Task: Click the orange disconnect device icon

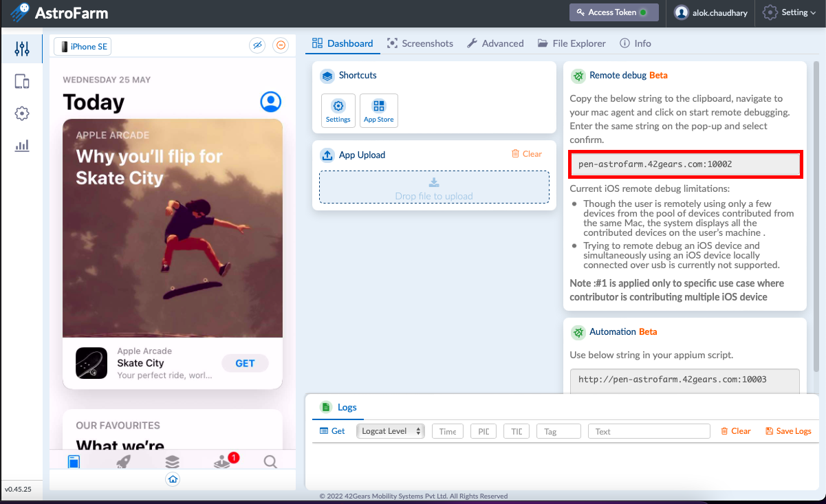Action: click(281, 45)
